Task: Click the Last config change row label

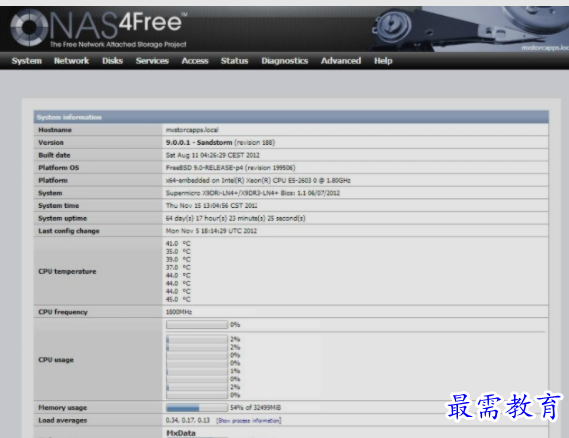Action: point(69,231)
